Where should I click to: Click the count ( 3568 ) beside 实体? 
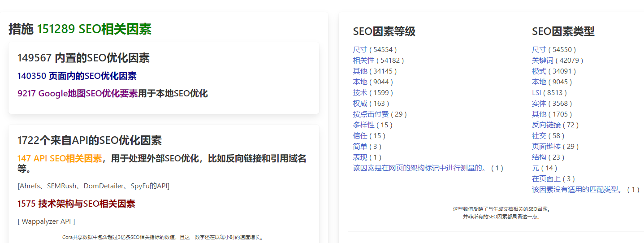[x=560, y=104]
